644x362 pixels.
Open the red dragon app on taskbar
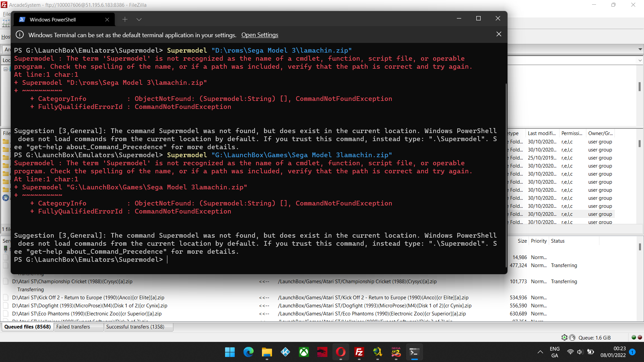(322, 352)
